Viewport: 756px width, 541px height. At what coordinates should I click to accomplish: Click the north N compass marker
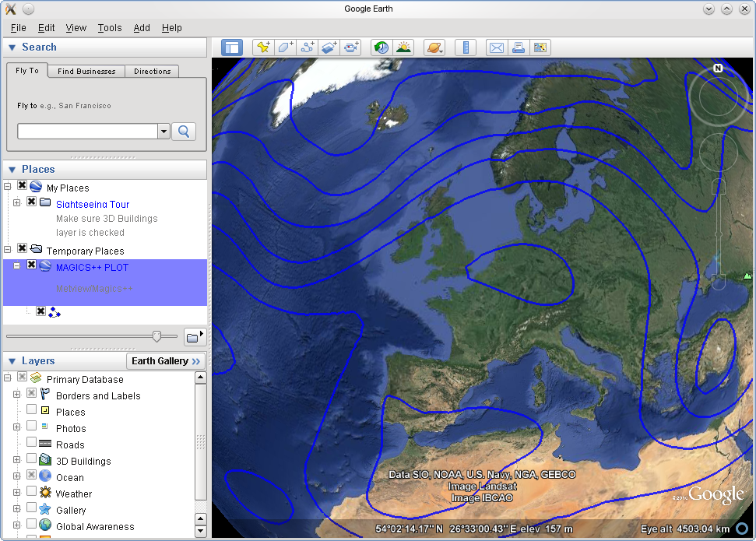click(718, 68)
